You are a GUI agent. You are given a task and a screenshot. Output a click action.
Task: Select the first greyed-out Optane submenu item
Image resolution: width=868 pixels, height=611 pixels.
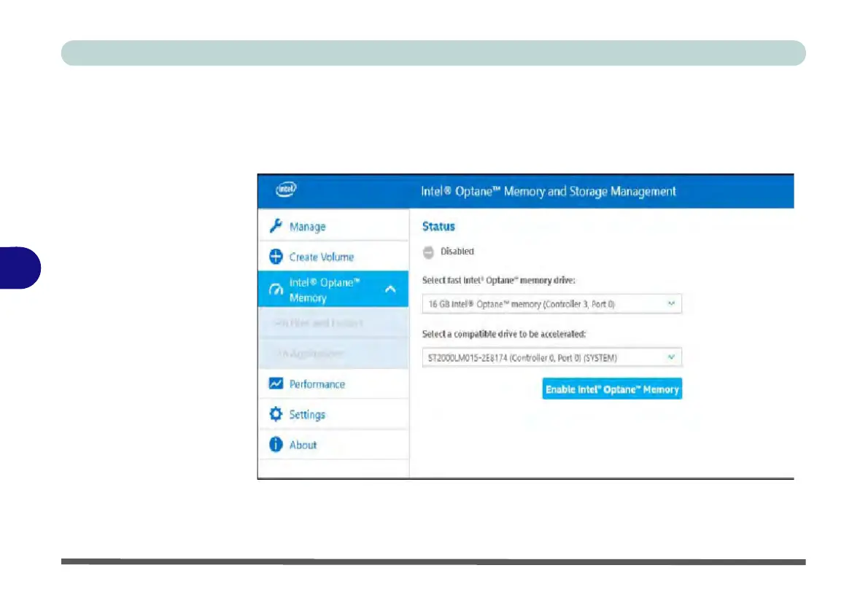333,323
